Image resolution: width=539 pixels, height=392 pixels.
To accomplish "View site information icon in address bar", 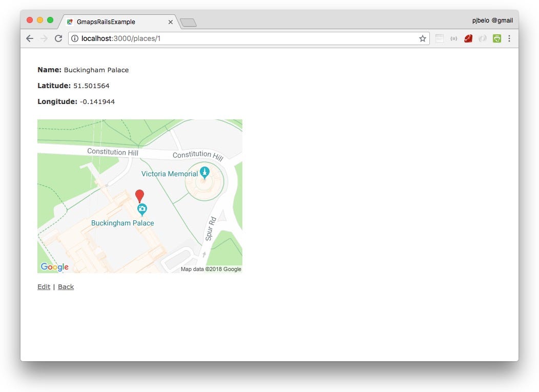I will point(75,38).
